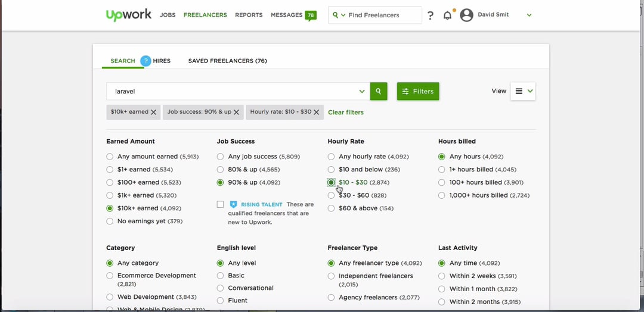Viewport: 644px width, 312px height.
Task: Open the FREELANCERS menu
Action: [x=205, y=15]
